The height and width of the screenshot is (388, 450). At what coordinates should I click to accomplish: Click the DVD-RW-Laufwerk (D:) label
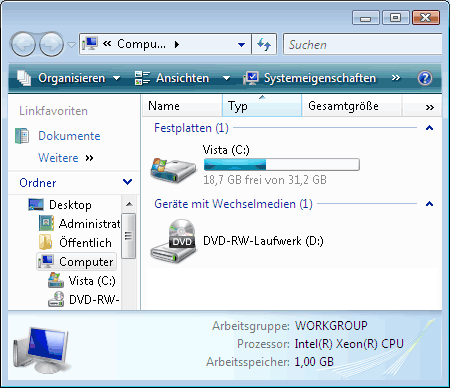[x=263, y=241]
